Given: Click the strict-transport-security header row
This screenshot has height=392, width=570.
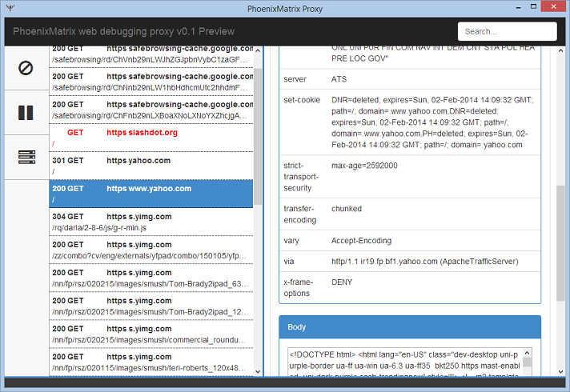Looking at the screenshot, I should coord(409,176).
